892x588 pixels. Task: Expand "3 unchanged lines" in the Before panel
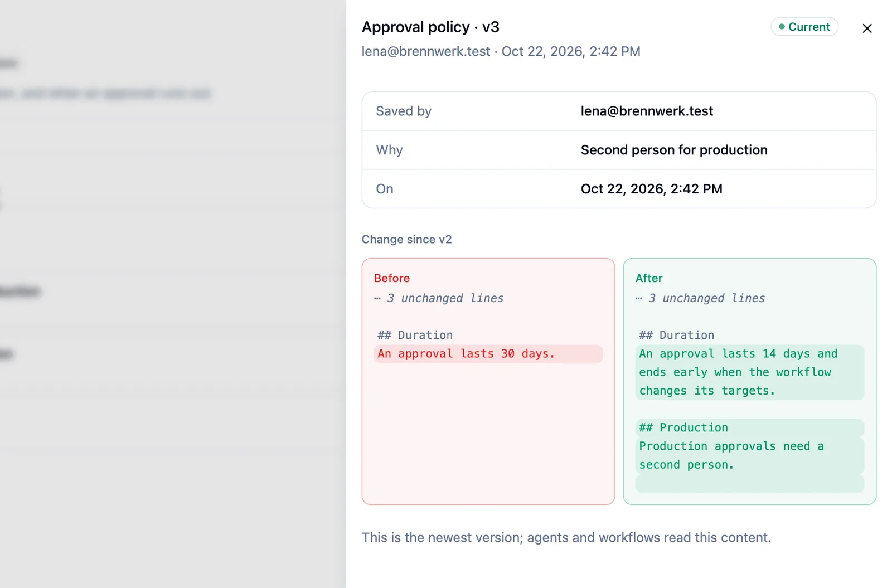pos(439,298)
